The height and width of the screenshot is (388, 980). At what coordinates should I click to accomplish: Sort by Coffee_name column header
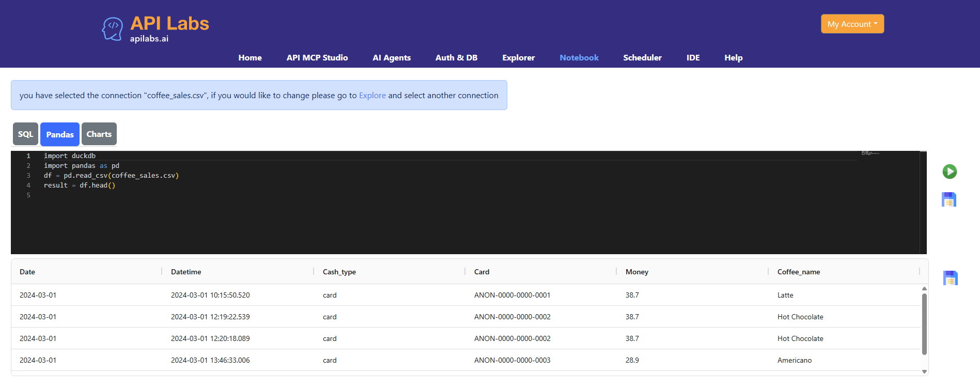tap(799, 272)
